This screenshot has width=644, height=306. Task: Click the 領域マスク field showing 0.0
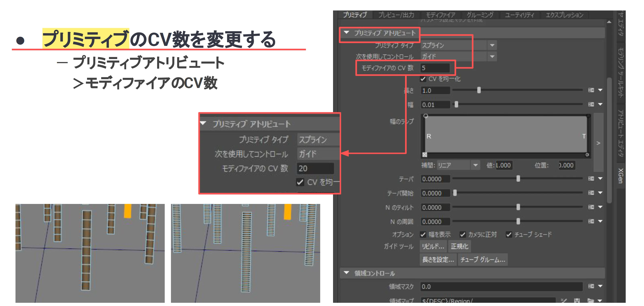[501, 286]
